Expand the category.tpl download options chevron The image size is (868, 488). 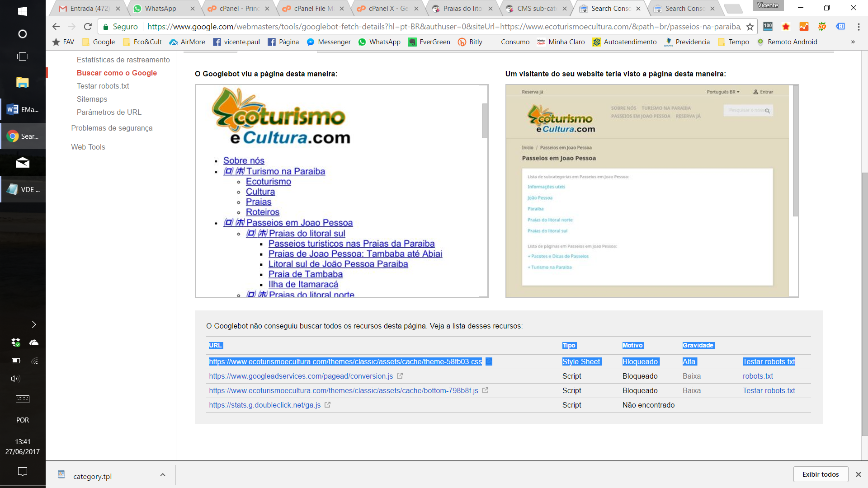pyautogui.click(x=163, y=475)
